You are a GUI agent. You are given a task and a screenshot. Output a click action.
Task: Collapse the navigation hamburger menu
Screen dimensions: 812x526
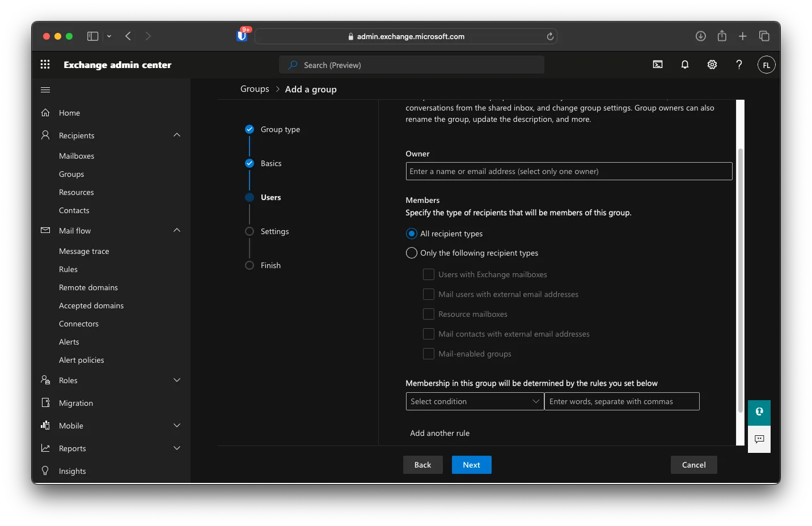tap(45, 90)
